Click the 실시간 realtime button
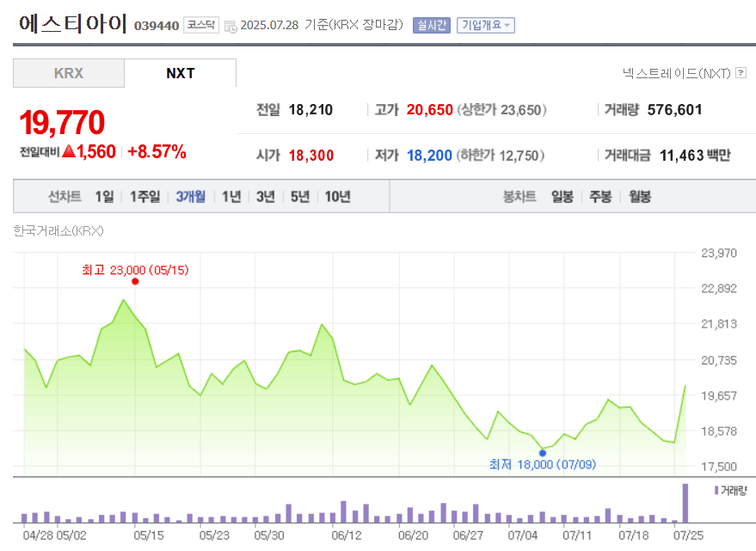 pyautogui.click(x=431, y=25)
